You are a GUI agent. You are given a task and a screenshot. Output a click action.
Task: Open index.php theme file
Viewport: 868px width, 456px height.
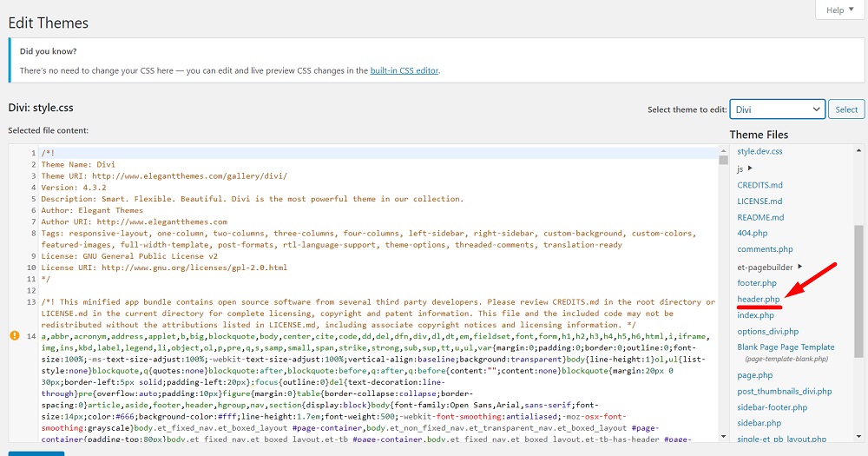pyautogui.click(x=755, y=315)
